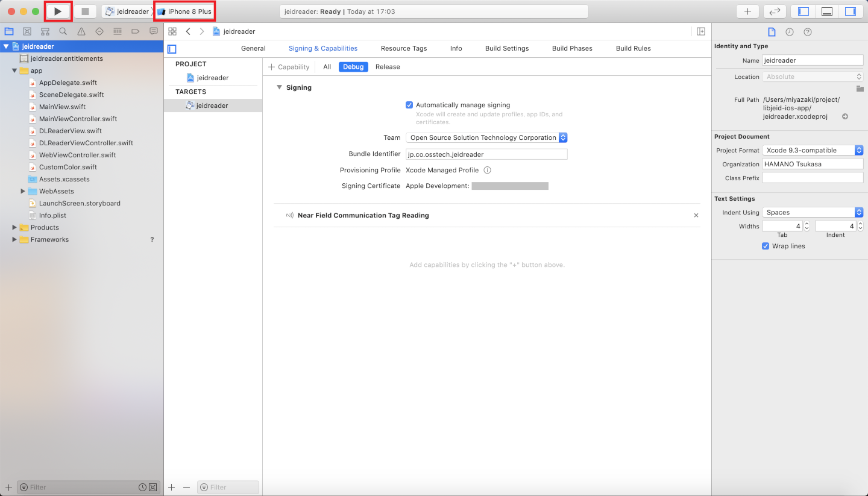
Task: Show the Source Control navigator
Action: pos(27,31)
